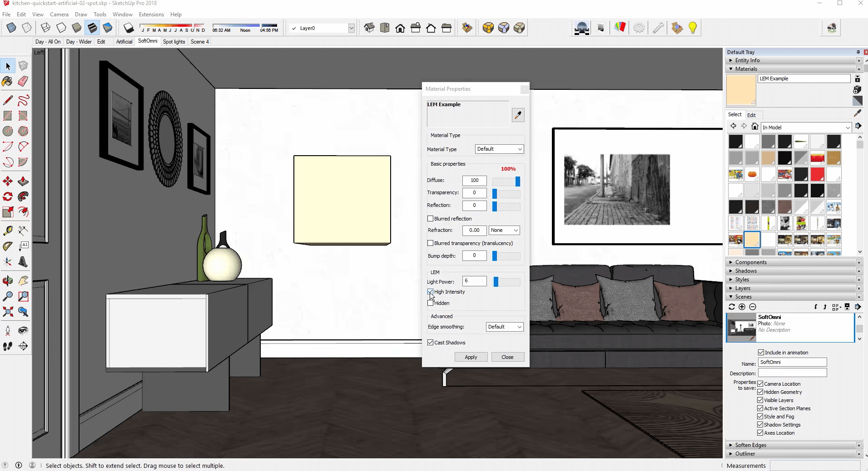This screenshot has width=868, height=471.
Task: Open the In Model library dropdown
Action: (x=806, y=128)
